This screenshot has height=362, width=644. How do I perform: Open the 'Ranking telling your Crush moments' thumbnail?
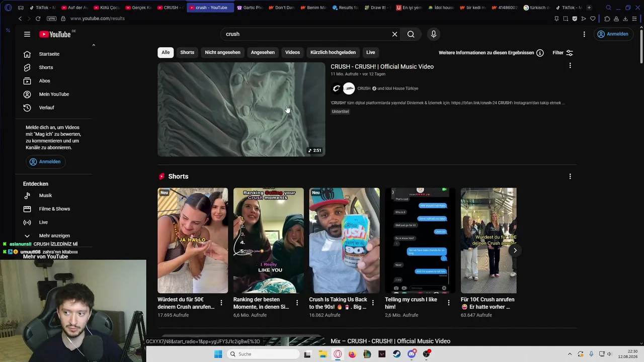coord(269,240)
